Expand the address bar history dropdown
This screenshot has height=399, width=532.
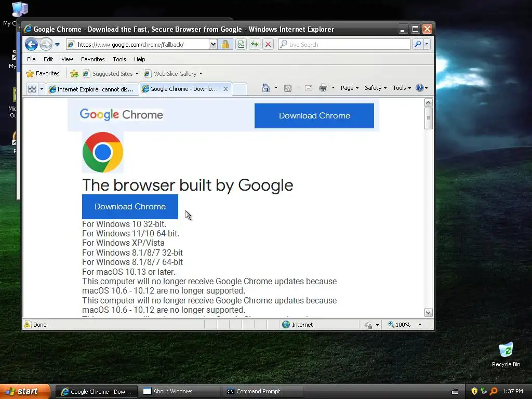click(x=212, y=45)
